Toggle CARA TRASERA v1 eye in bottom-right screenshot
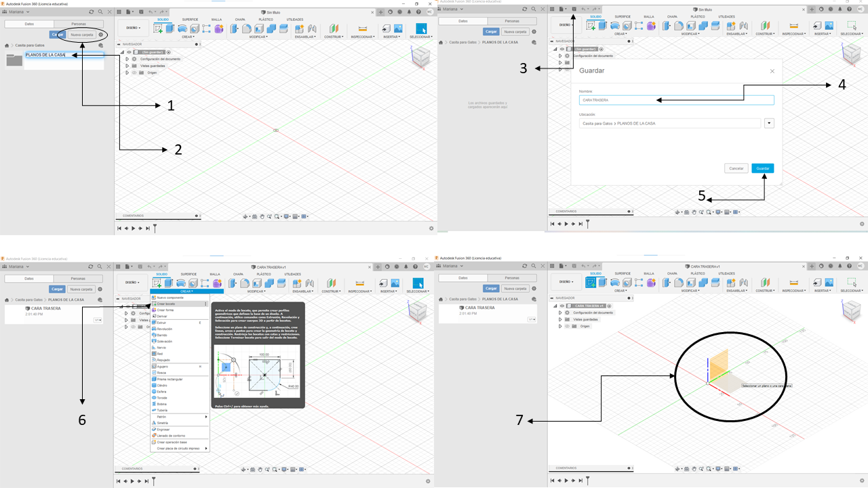Screen dimensions: 868x488 561,306
